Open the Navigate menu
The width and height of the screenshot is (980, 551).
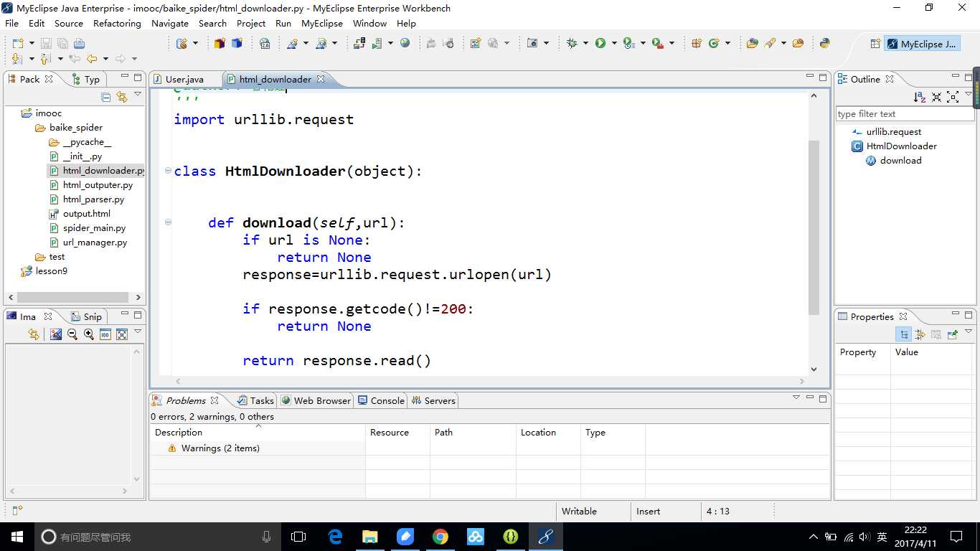170,23
